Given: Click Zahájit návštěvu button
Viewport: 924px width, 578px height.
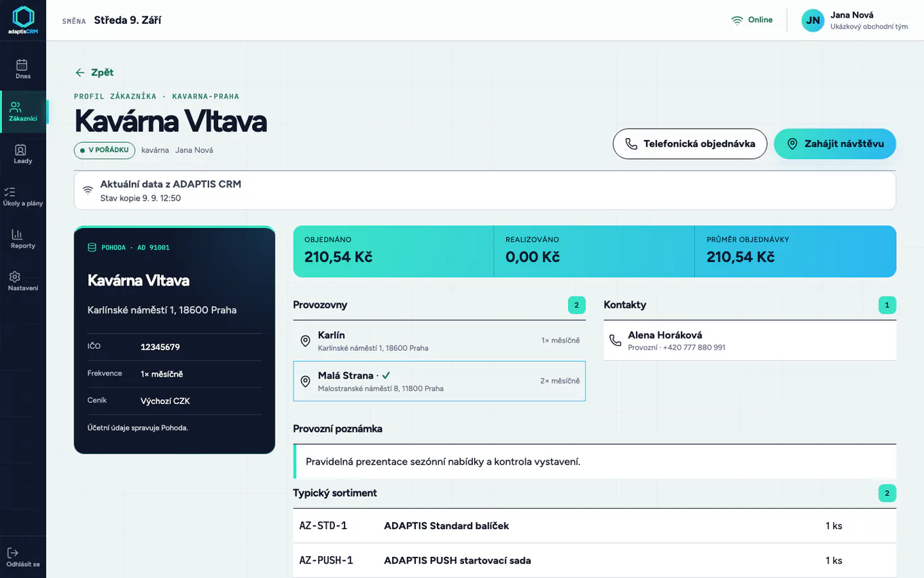Looking at the screenshot, I should (x=835, y=144).
